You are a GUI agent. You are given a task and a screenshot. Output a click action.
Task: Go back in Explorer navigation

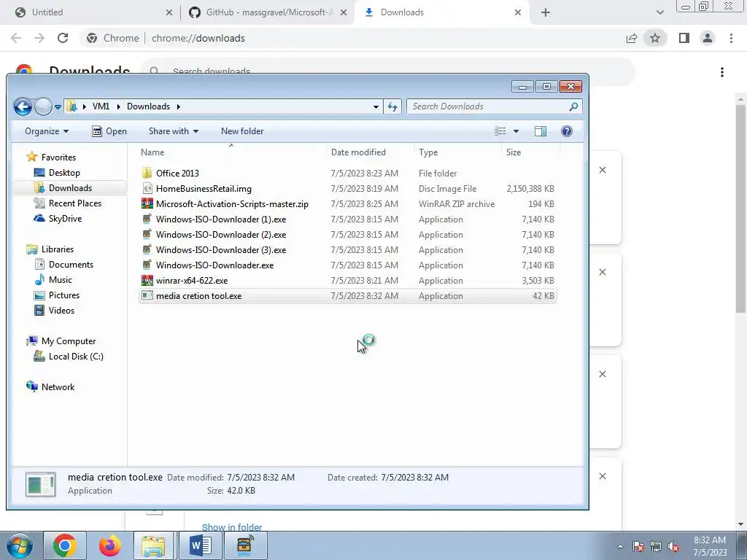(x=23, y=106)
